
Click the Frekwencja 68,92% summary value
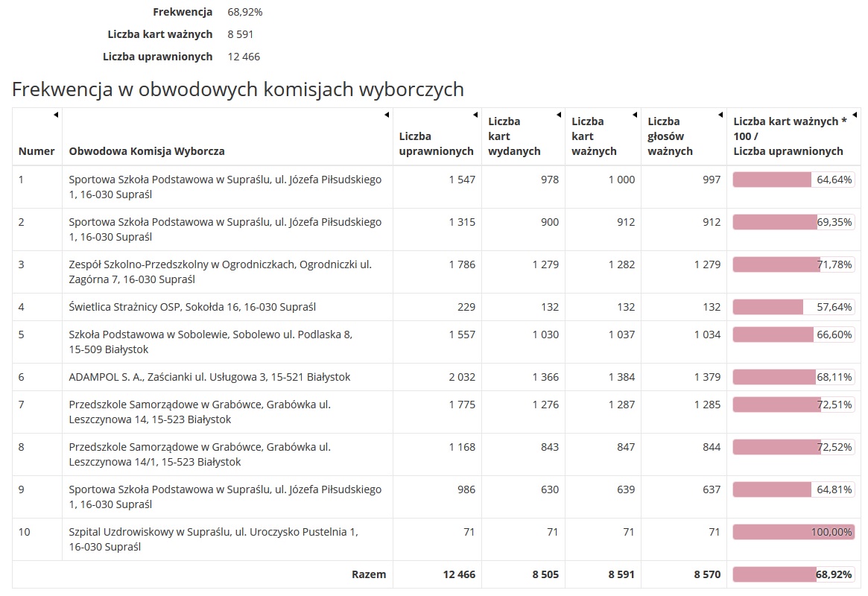coord(244,12)
